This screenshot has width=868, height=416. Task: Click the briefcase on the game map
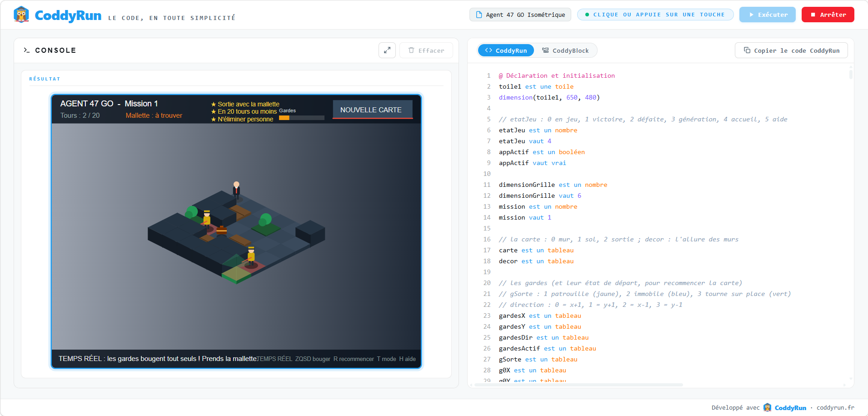point(221,230)
